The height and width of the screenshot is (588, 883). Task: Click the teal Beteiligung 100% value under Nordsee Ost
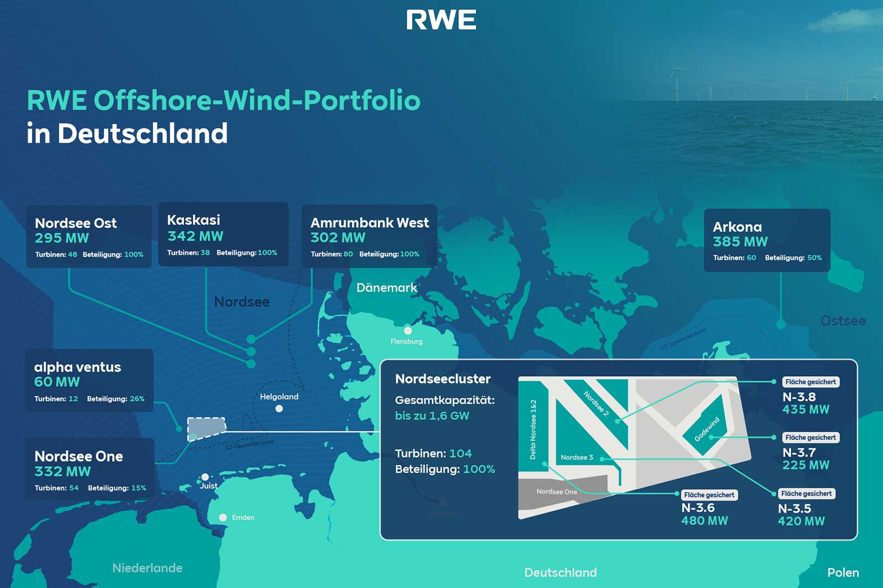coord(134,255)
